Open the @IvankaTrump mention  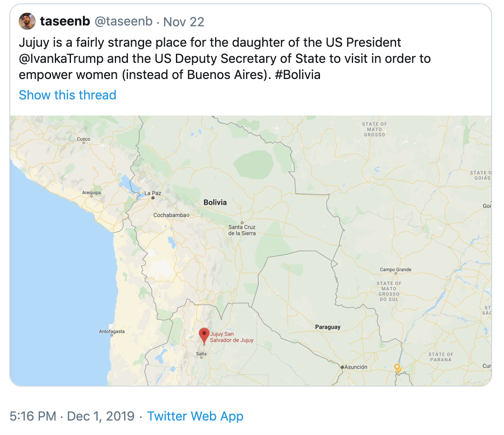coord(62,59)
